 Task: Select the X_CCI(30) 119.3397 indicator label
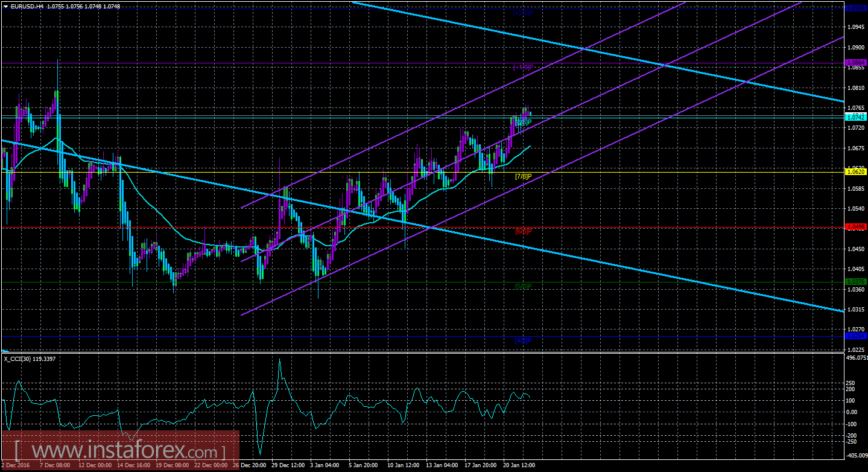[x=30, y=359]
